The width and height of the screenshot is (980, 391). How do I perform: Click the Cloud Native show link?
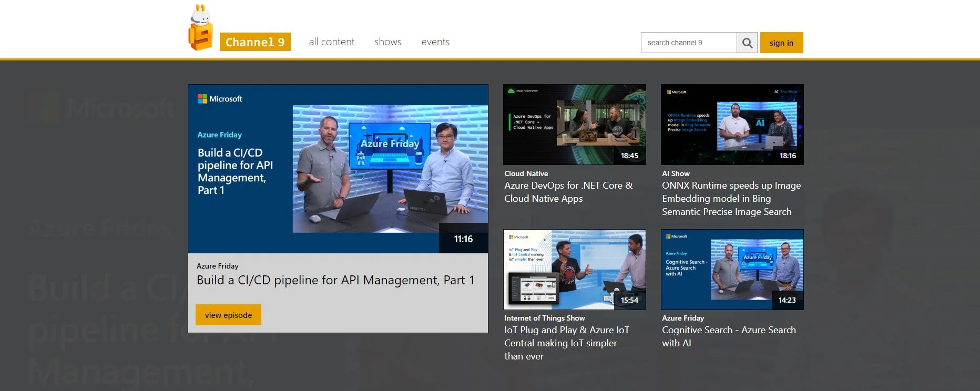pyautogui.click(x=526, y=173)
